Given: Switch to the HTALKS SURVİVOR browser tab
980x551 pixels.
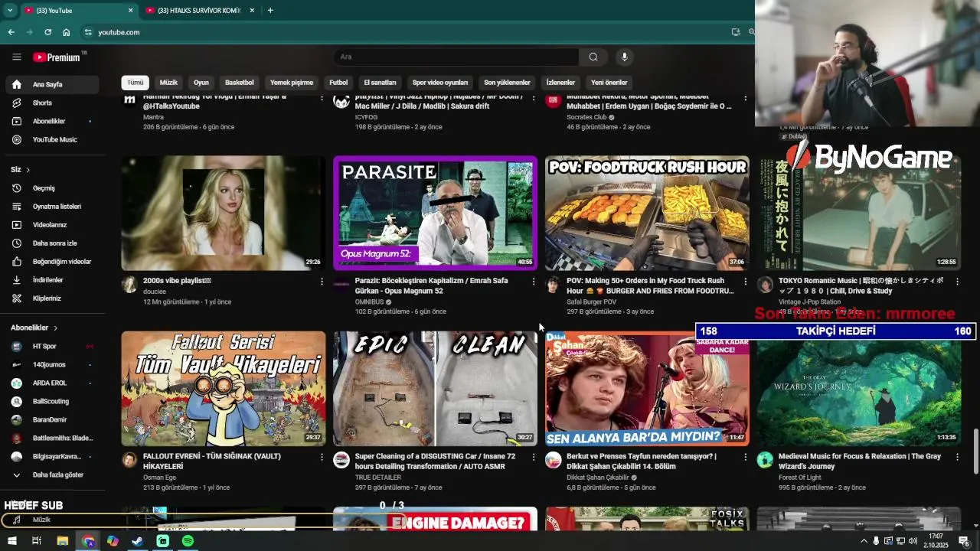Looking at the screenshot, I should (199, 11).
